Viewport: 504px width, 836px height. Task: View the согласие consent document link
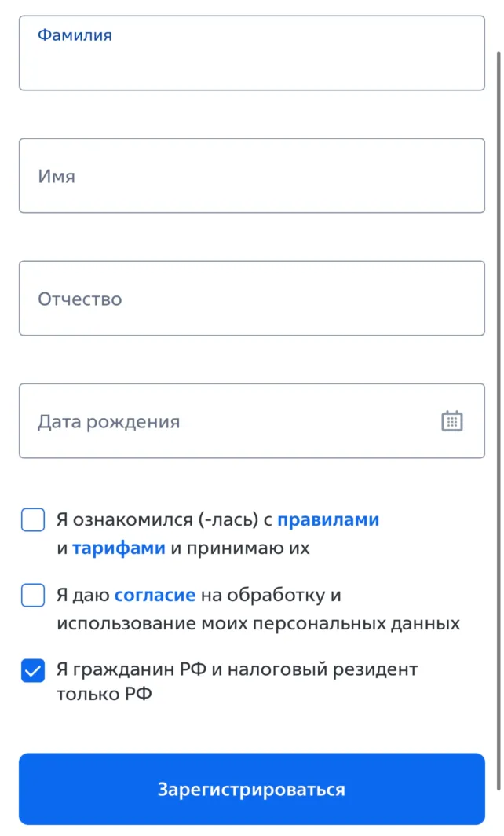point(155,595)
